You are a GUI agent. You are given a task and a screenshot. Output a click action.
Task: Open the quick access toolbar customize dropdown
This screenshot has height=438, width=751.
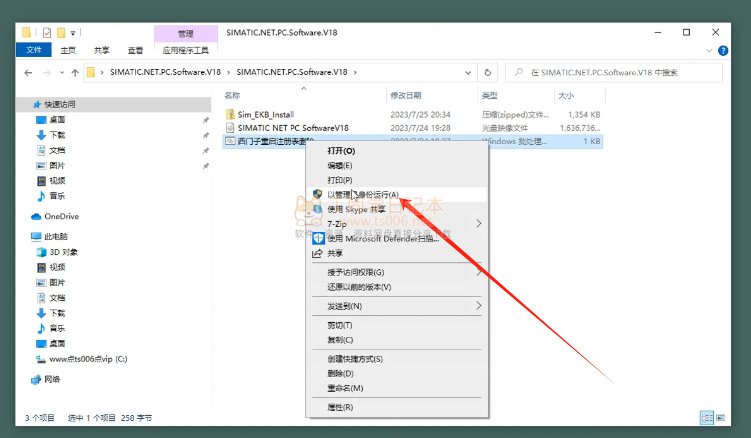point(73,33)
